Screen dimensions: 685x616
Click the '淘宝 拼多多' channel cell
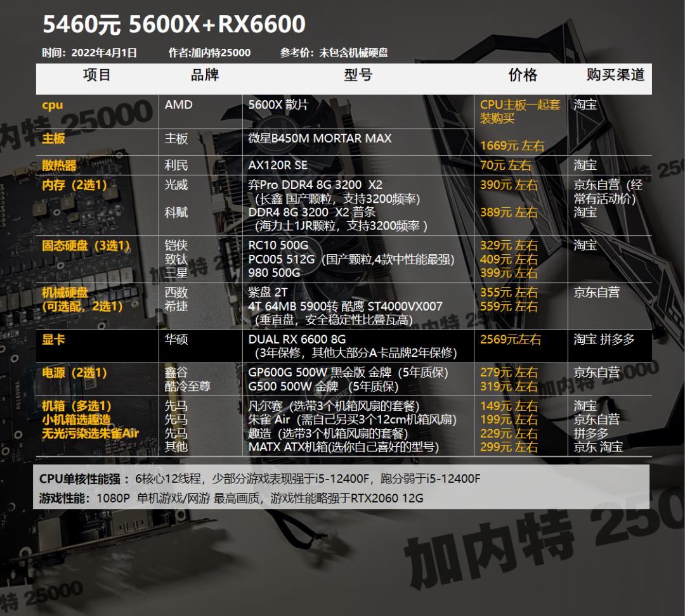point(604,340)
